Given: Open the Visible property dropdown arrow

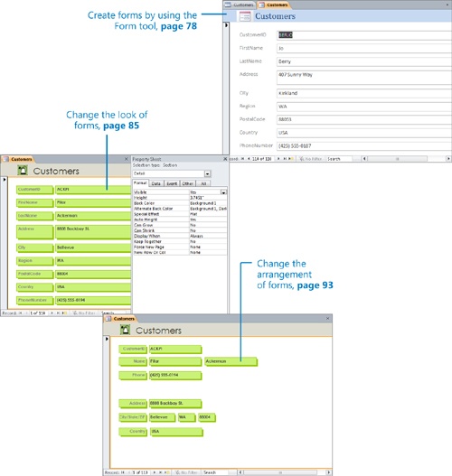Looking at the screenshot, I should tap(223, 192).
